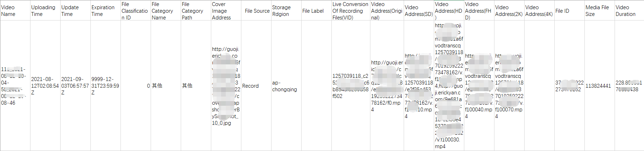Click the ap-chongqing storage region cell
644x151 pixels.
point(286,86)
